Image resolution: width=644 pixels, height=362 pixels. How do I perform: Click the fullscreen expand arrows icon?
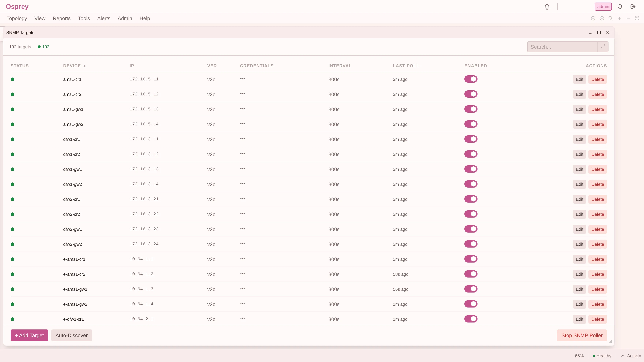coord(637,18)
